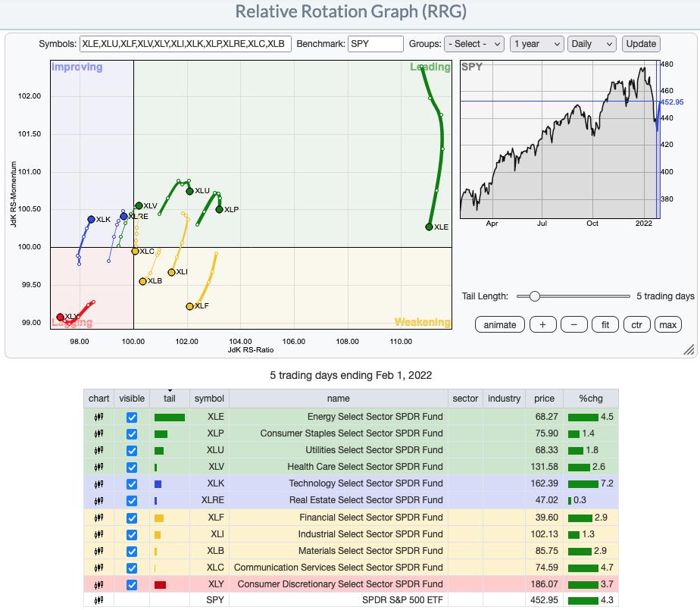Open the chart icon for XLE row
Viewport: 700px width, 610px height.
(98, 417)
